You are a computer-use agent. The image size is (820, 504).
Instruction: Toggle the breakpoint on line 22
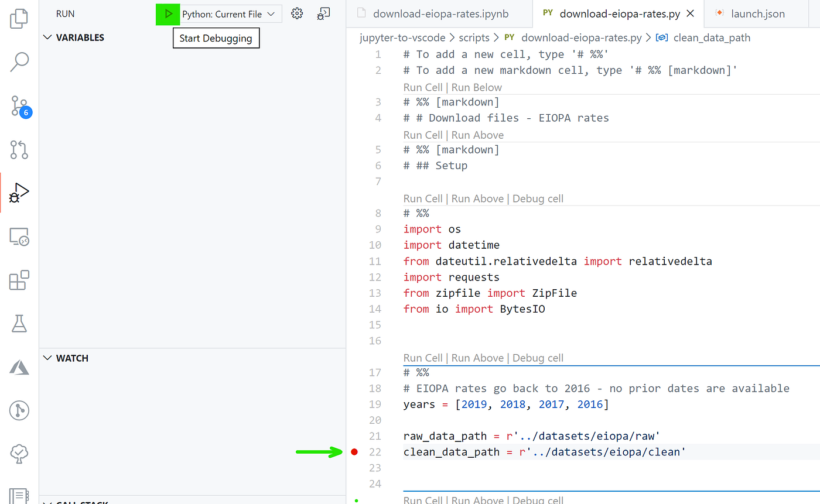355,451
